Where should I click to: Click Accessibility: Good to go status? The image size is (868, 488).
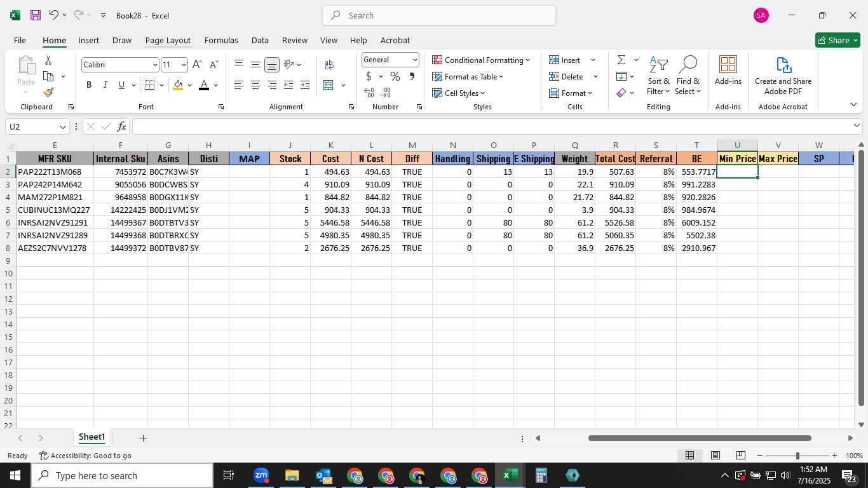pos(85,456)
